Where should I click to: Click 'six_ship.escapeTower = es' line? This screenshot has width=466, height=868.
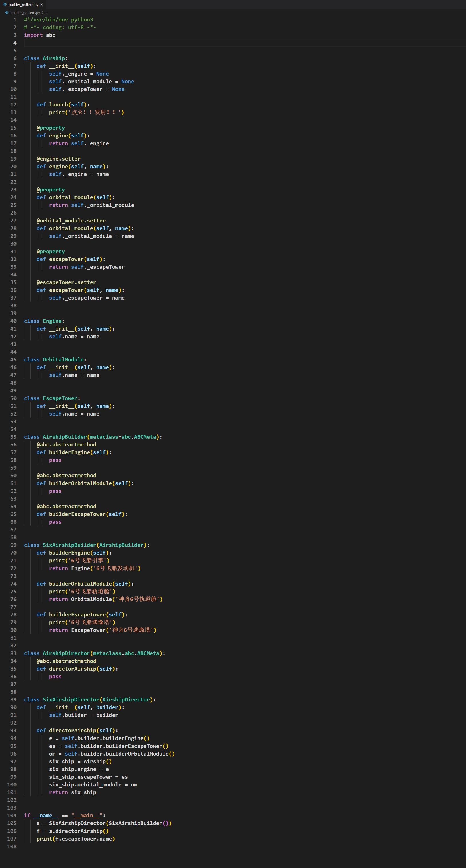point(88,777)
